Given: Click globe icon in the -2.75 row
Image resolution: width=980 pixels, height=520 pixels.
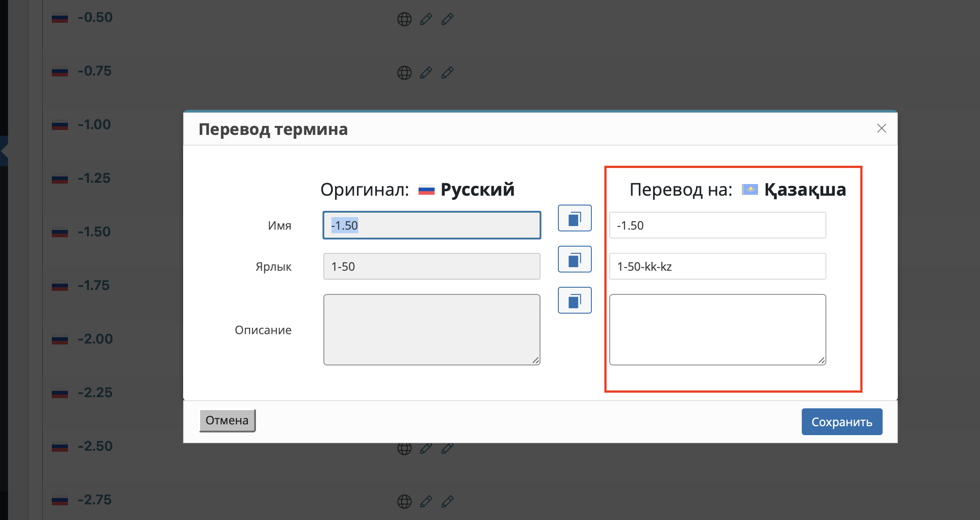Looking at the screenshot, I should (404, 502).
